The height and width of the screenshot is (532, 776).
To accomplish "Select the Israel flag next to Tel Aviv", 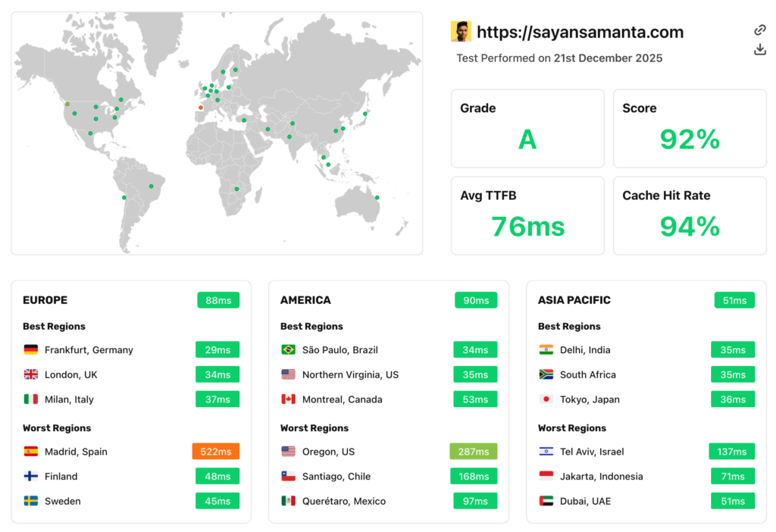I will (x=545, y=451).
